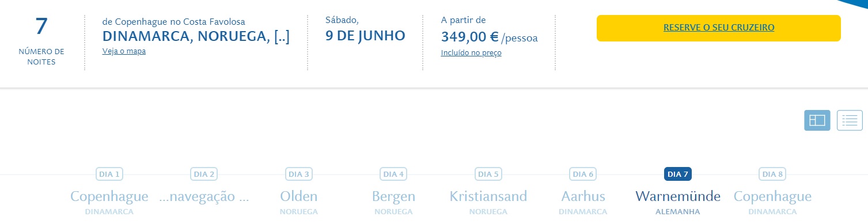Screen dimensions: 868x224
Task: Select the DIA 2 timeline marker
Action: (x=204, y=174)
